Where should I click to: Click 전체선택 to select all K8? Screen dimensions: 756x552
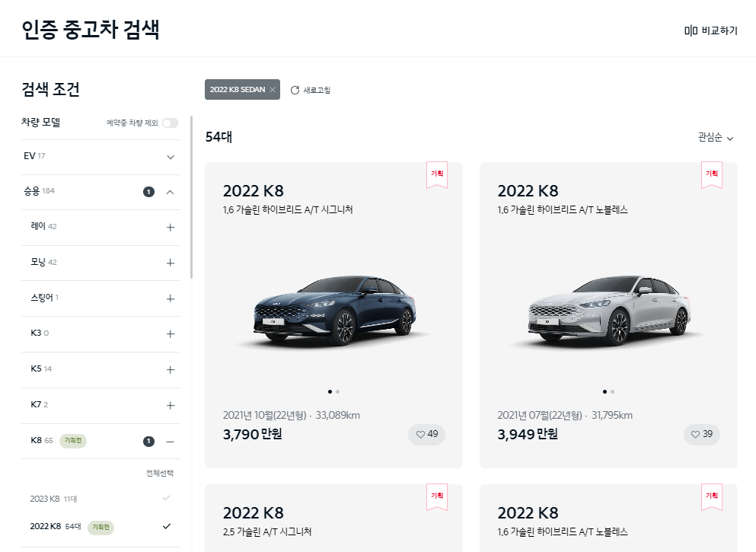tap(160, 473)
